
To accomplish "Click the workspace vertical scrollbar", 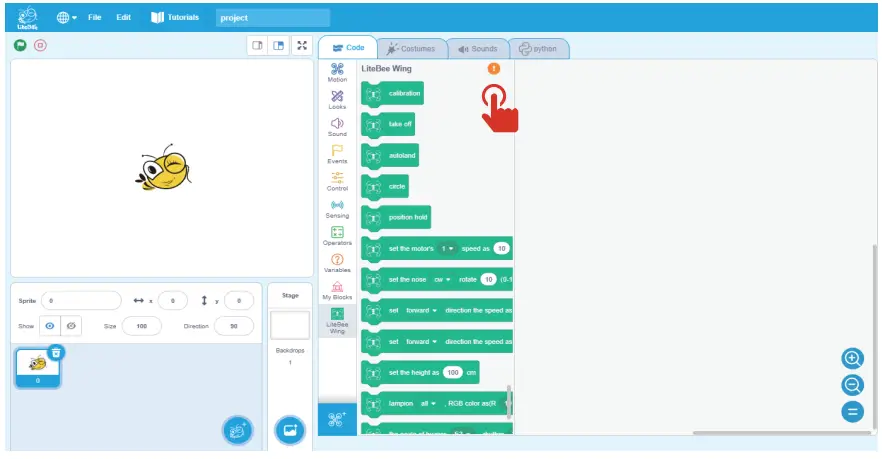I will click(875, 338).
